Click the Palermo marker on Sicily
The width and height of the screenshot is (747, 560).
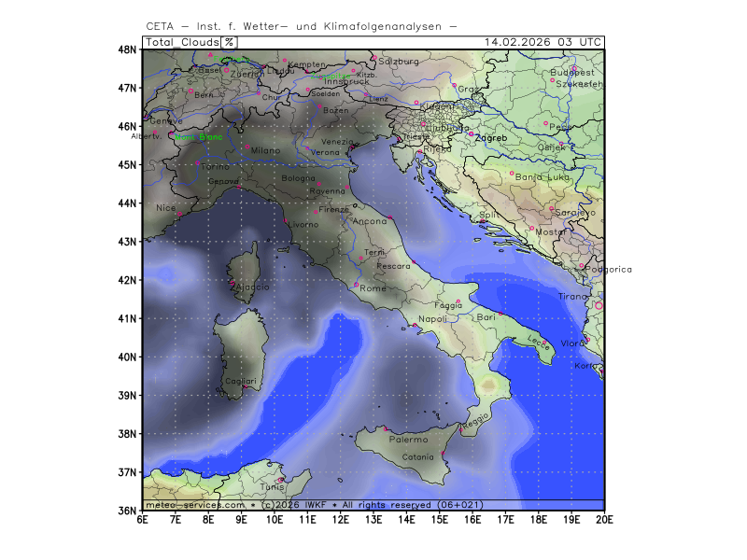click(x=386, y=429)
